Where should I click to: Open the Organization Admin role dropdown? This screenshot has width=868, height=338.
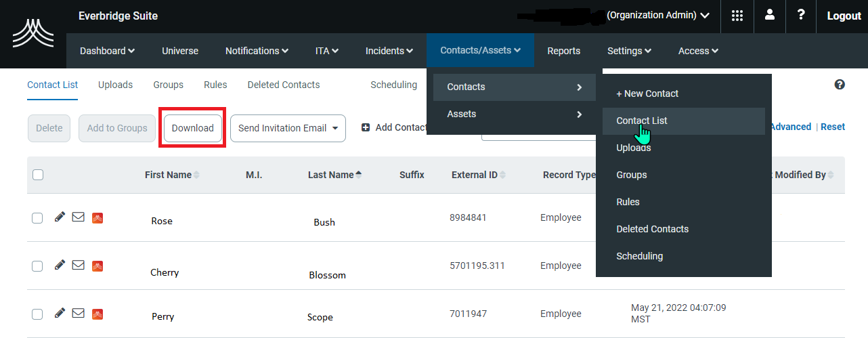pos(658,15)
